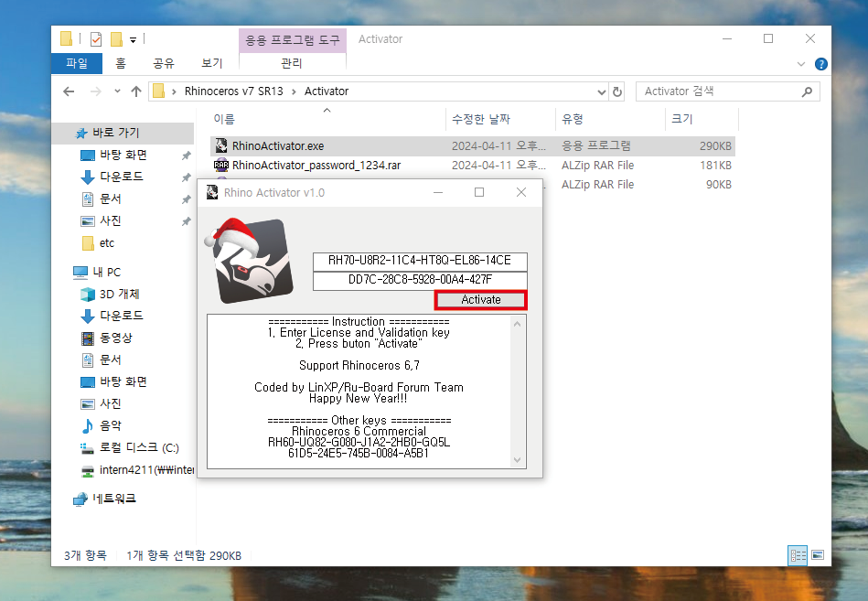Open the 공유 ribbon tab

pyautogui.click(x=164, y=63)
